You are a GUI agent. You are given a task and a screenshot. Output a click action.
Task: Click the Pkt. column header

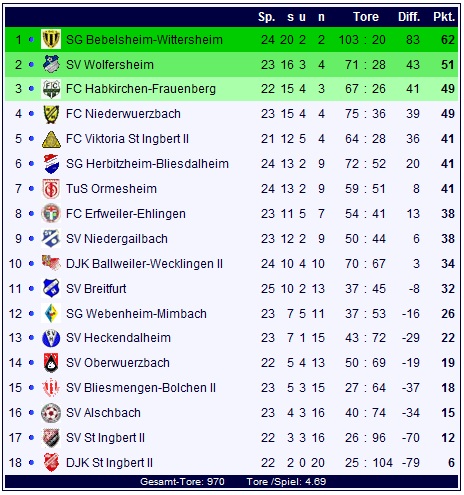tap(444, 17)
